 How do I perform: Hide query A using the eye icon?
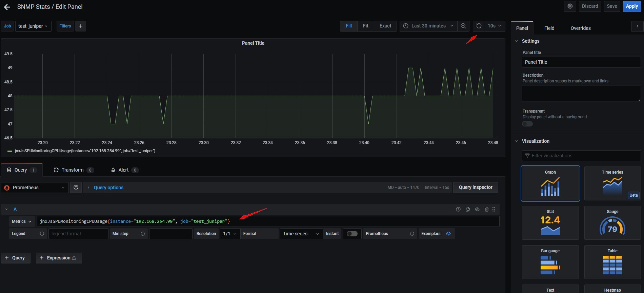[x=477, y=210]
